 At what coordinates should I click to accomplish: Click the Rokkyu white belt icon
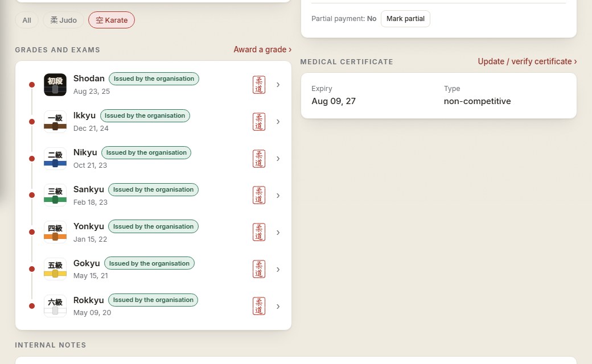tap(55, 306)
